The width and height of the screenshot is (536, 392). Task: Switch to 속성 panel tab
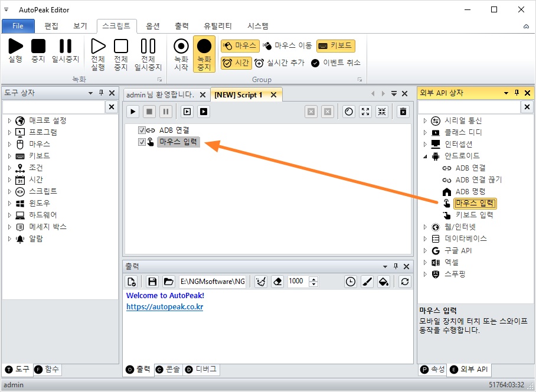click(433, 370)
